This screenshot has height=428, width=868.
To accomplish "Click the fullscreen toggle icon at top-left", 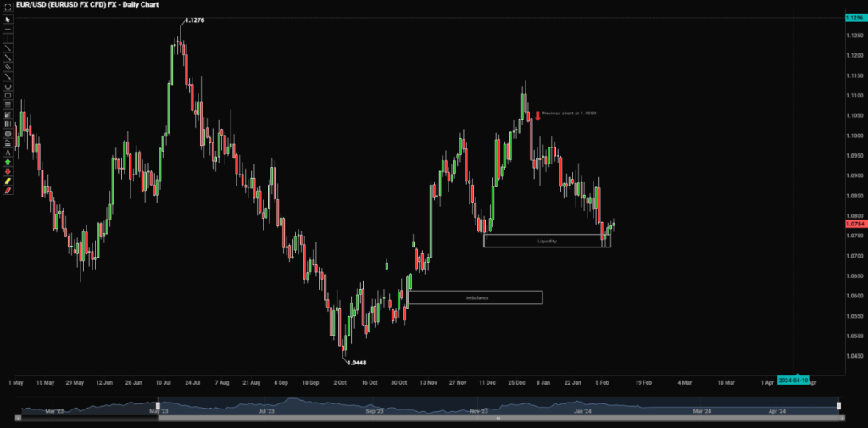I will coord(8,6).
